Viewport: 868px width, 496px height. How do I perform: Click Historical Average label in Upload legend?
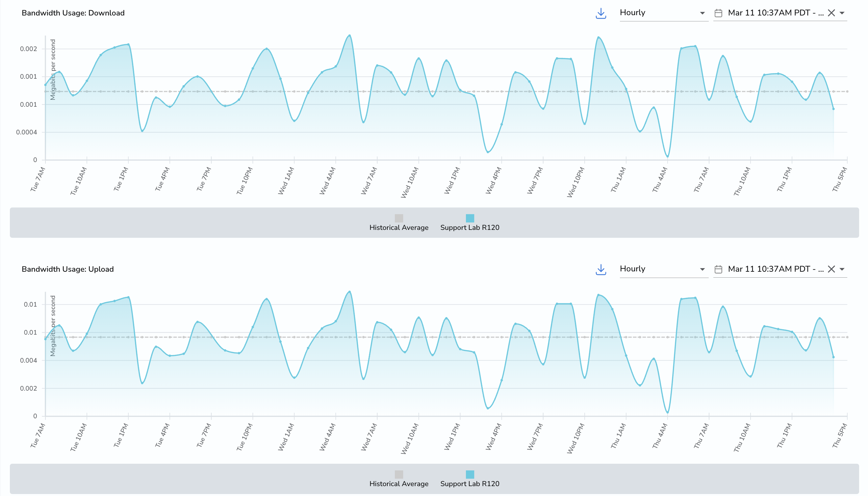pyautogui.click(x=399, y=484)
